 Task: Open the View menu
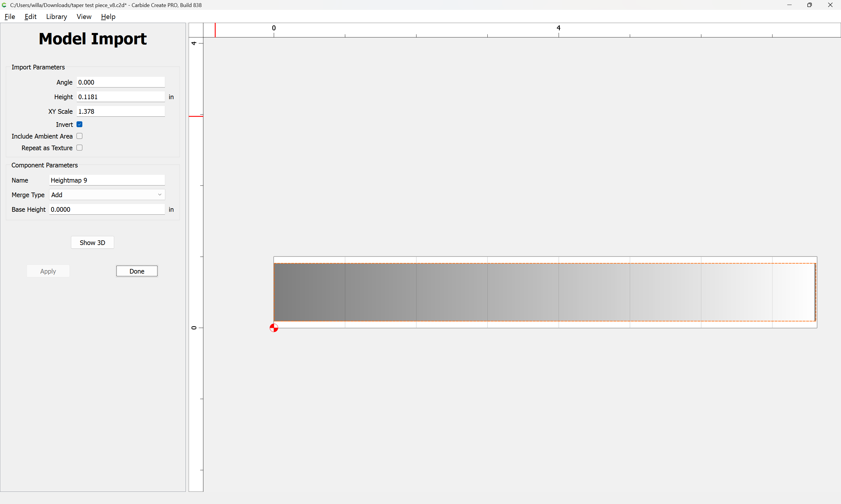84,17
